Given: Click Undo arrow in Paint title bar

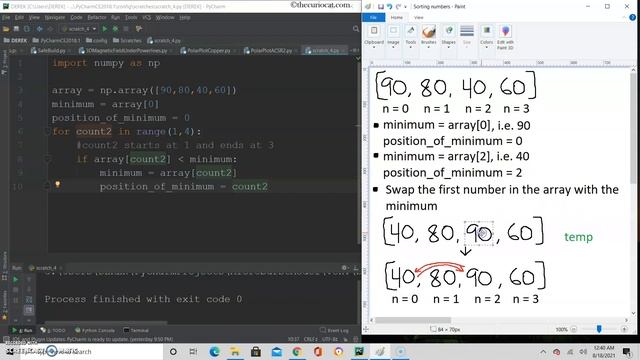Looking at the screenshot, I should tap(389, 7).
